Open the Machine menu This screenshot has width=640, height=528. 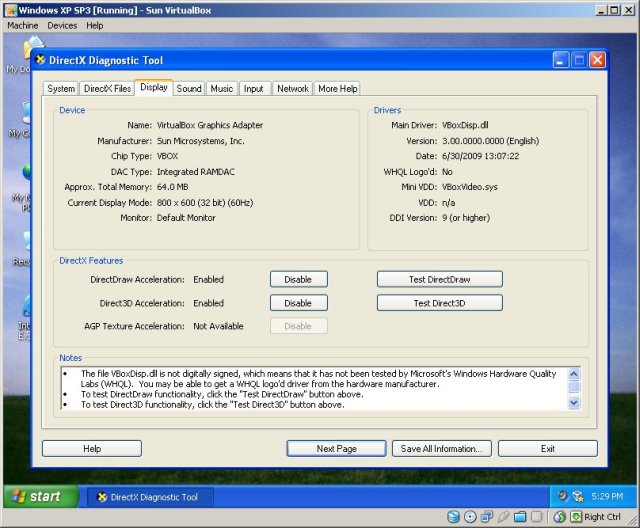pos(22,25)
